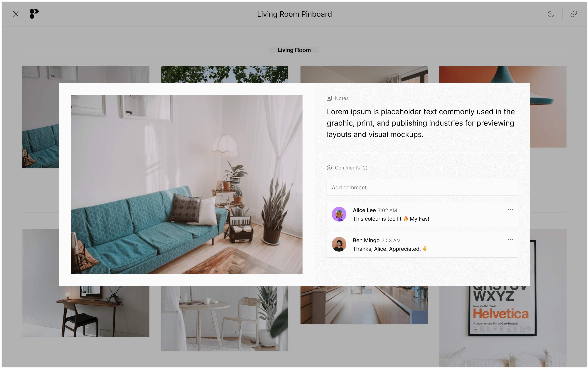Viewport: 588px width, 369px height.
Task: Click the Alice Lee name link
Action: coord(364,210)
